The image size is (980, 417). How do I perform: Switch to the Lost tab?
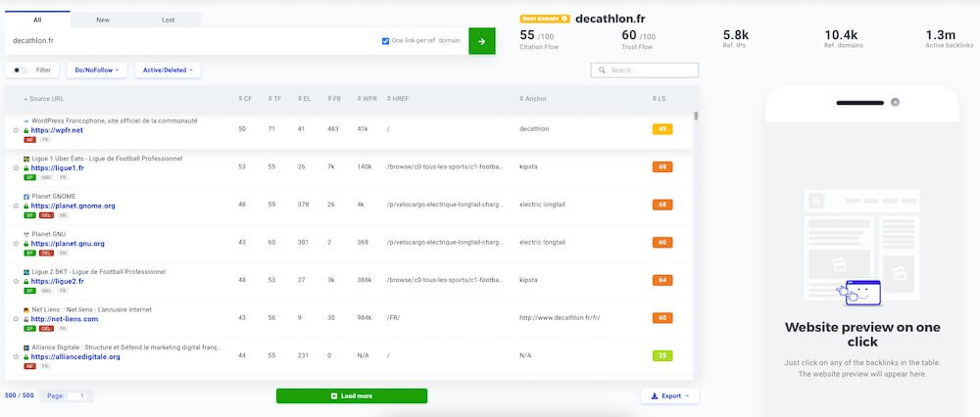pyautogui.click(x=169, y=20)
